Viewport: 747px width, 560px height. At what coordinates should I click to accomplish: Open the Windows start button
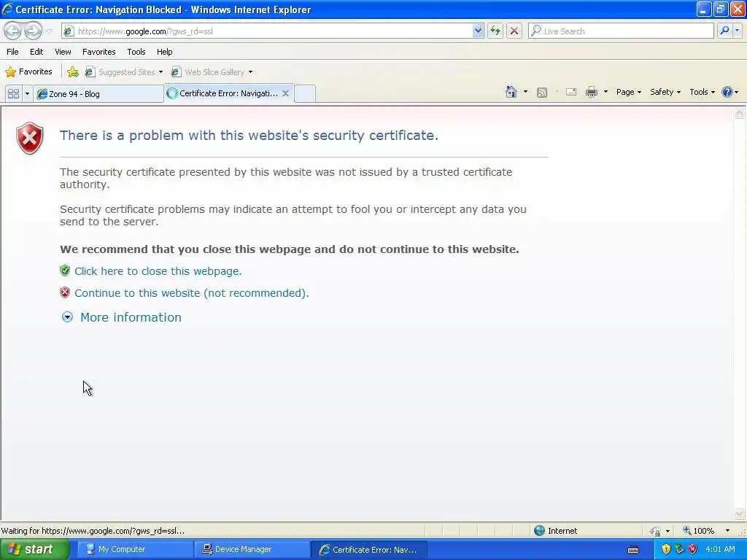click(x=35, y=550)
